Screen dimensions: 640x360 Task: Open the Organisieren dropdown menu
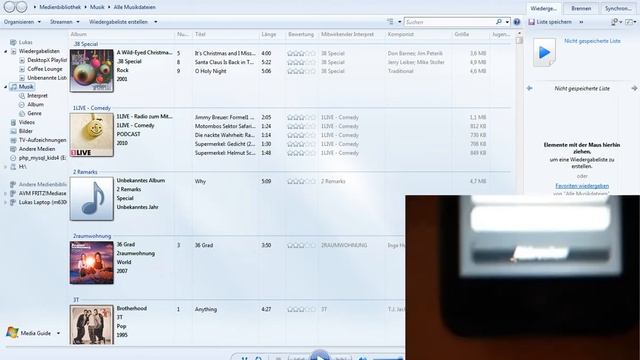22,22
